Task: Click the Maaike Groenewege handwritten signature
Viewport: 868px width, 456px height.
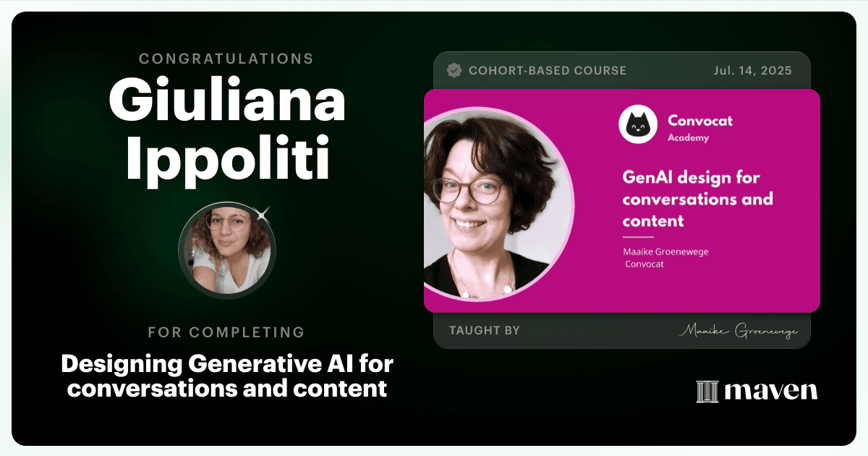Action: (738, 332)
